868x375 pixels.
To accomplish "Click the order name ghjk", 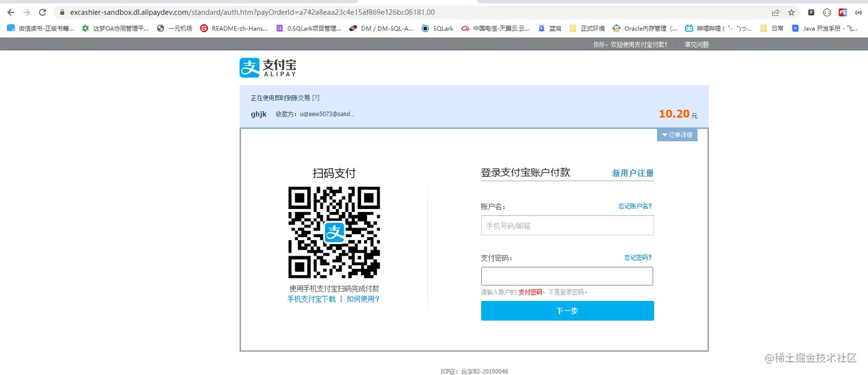I will [258, 114].
